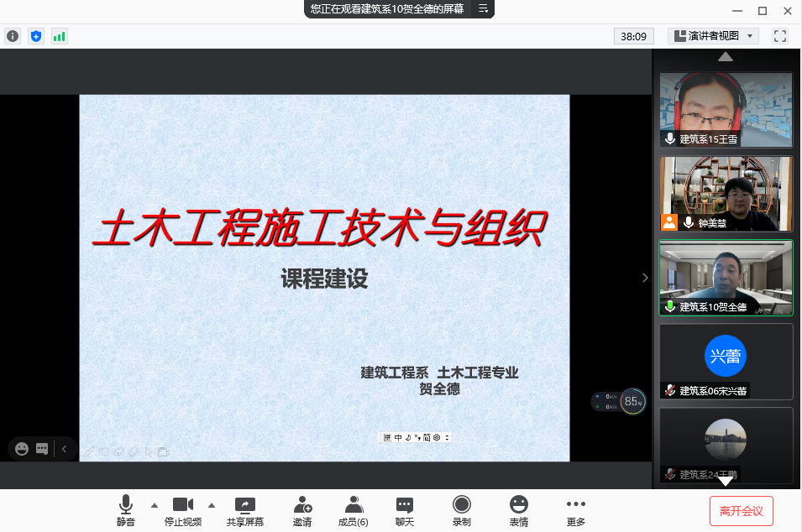
Task: Open the 共享屏幕 share screen tool
Action: tap(244, 510)
